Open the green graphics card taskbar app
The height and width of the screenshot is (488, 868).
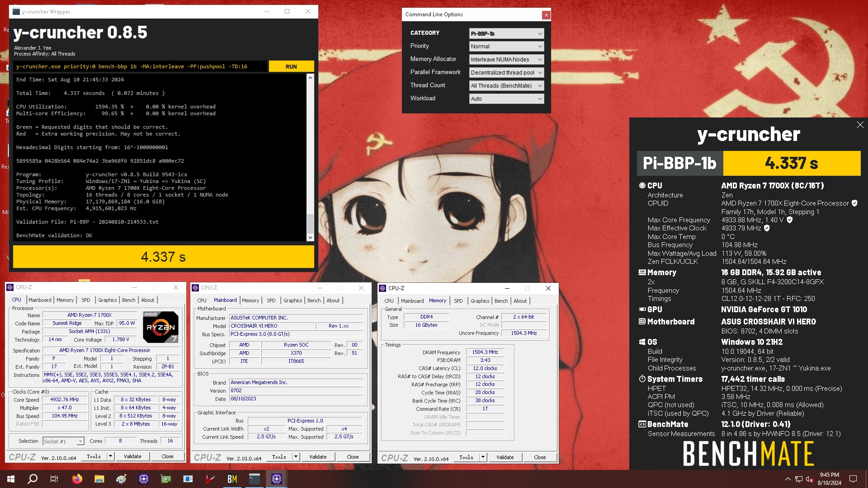click(166, 479)
